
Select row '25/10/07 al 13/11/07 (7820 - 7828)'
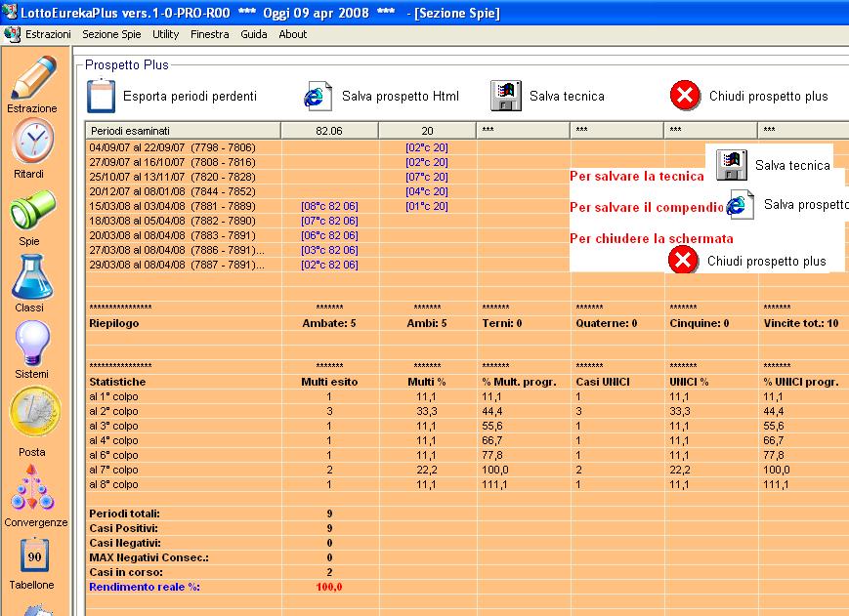tap(172, 177)
